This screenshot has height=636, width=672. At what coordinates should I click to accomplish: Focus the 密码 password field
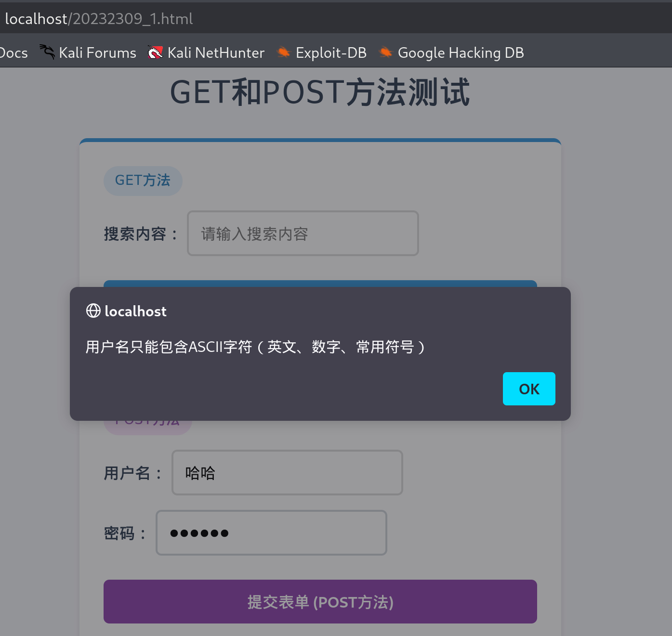(271, 533)
